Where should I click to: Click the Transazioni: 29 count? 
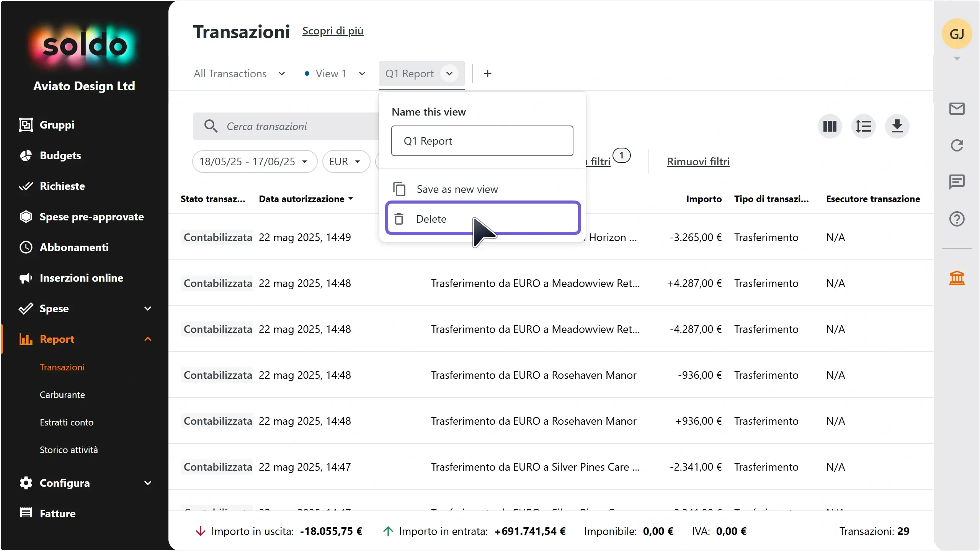(x=874, y=531)
